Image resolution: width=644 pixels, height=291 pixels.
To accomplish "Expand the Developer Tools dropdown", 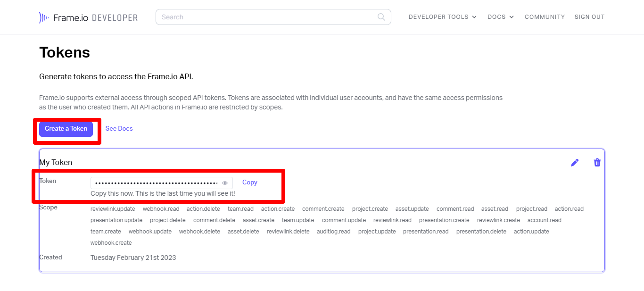I will 442,17.
